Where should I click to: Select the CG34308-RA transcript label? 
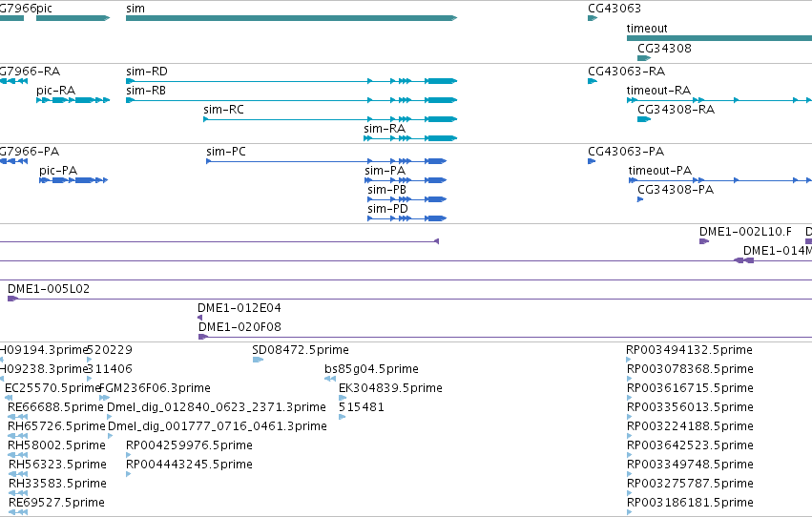coord(676,110)
